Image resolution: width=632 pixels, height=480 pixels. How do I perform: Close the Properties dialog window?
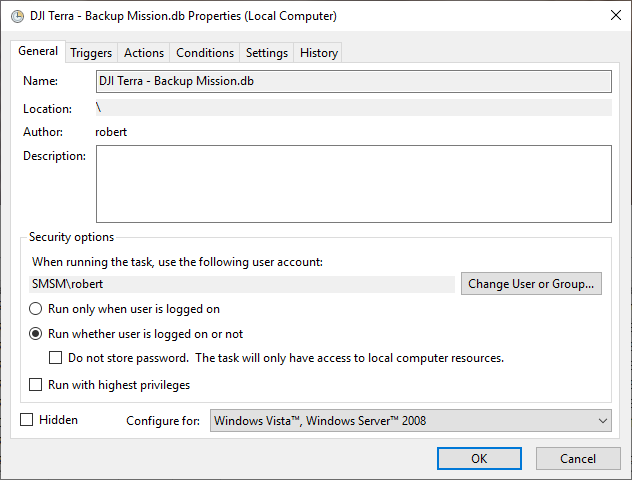tap(615, 16)
